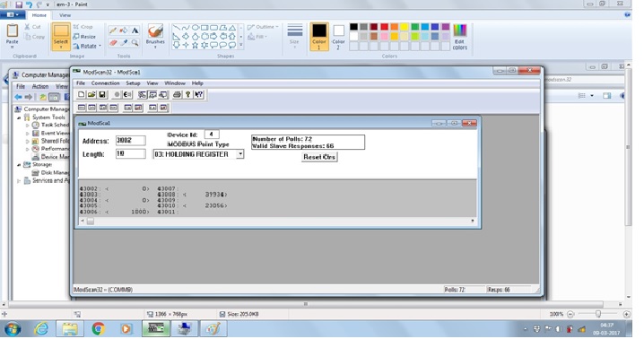Click register 43006 value 1000

point(139,212)
